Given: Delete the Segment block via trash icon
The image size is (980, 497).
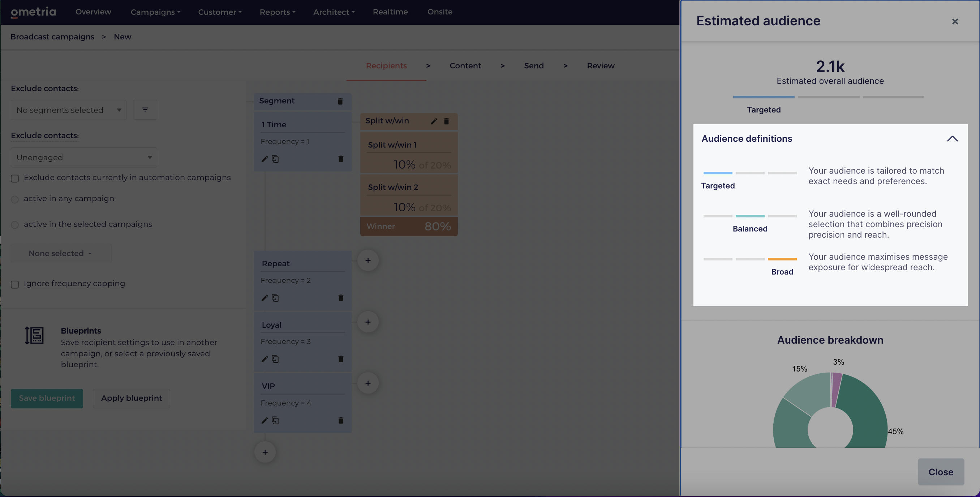Looking at the screenshot, I should pos(340,101).
